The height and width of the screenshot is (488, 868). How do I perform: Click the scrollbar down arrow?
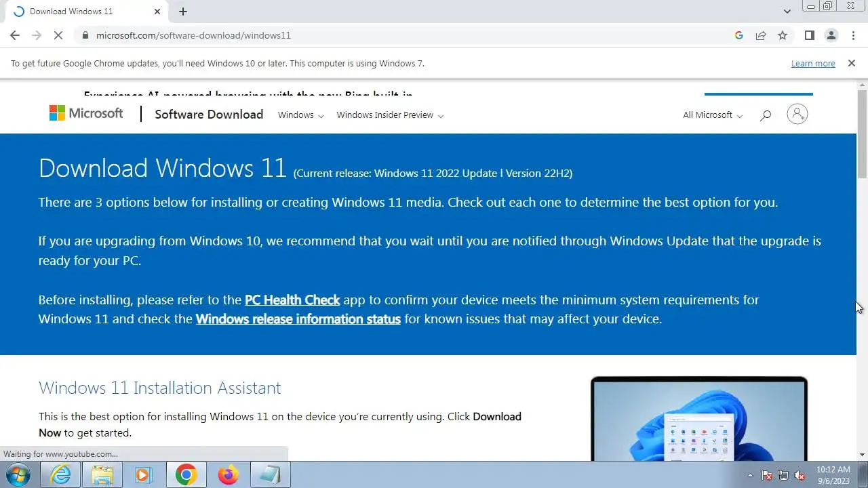pyautogui.click(x=862, y=455)
